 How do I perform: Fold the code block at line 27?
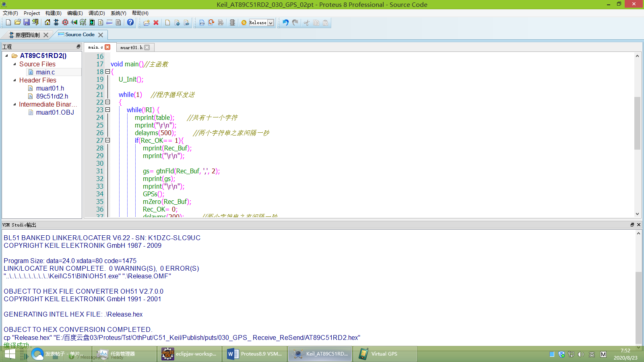click(x=107, y=140)
